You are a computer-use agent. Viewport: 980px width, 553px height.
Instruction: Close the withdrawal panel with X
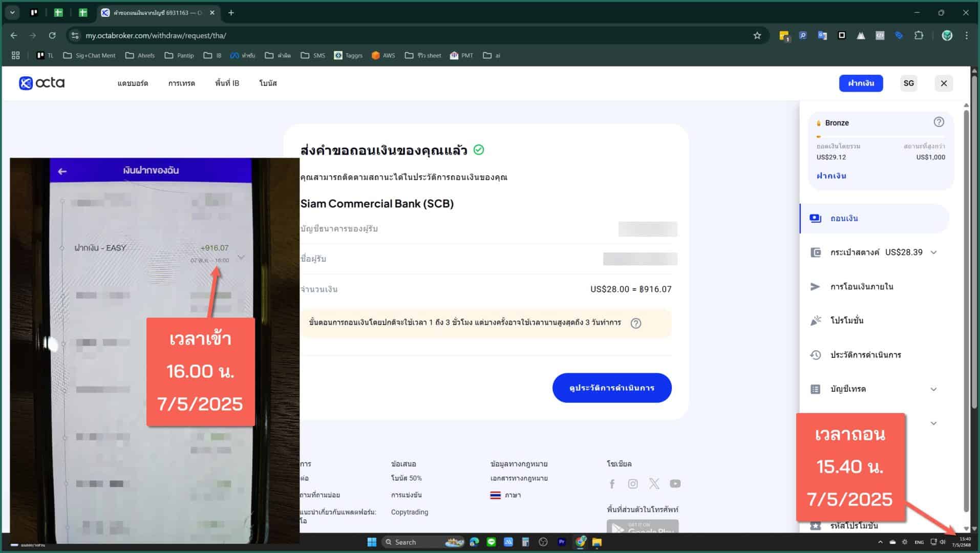944,83
